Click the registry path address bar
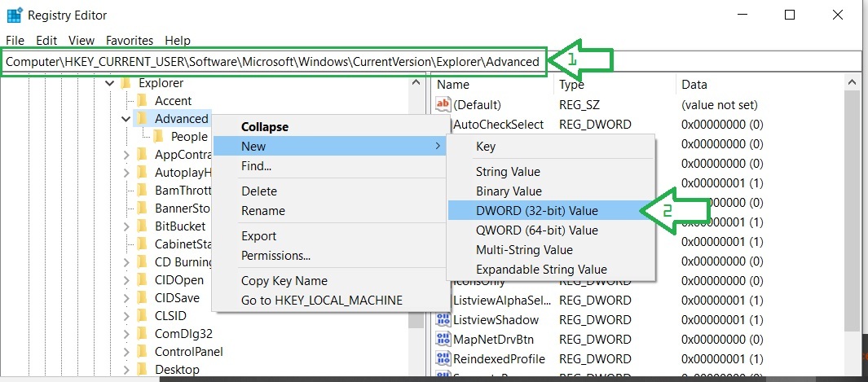This screenshot has height=382, width=868. point(434,62)
